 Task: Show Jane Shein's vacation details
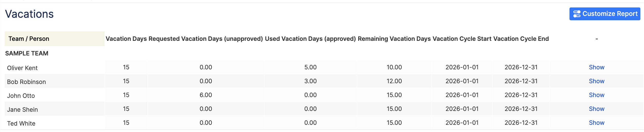tap(596, 109)
